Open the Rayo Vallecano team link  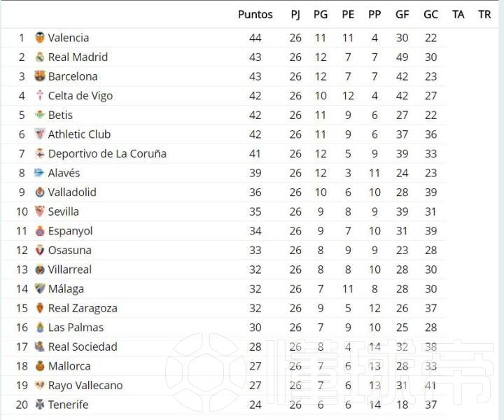tap(85, 385)
